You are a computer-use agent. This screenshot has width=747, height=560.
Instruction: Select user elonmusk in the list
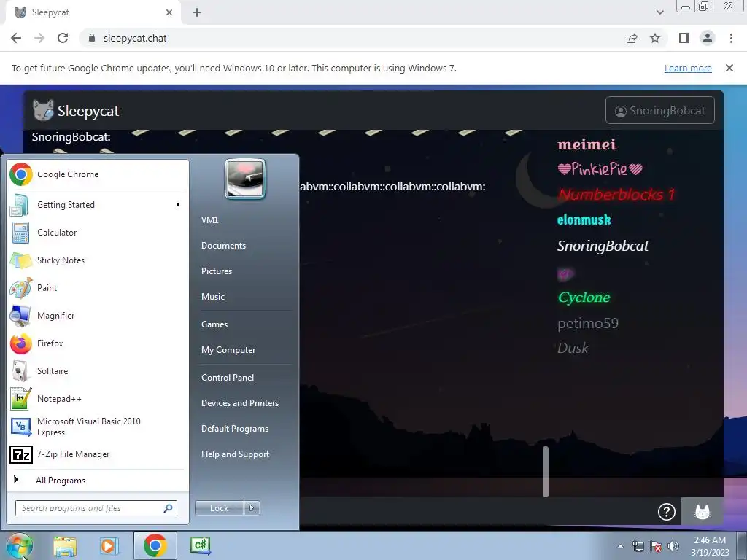tap(584, 219)
